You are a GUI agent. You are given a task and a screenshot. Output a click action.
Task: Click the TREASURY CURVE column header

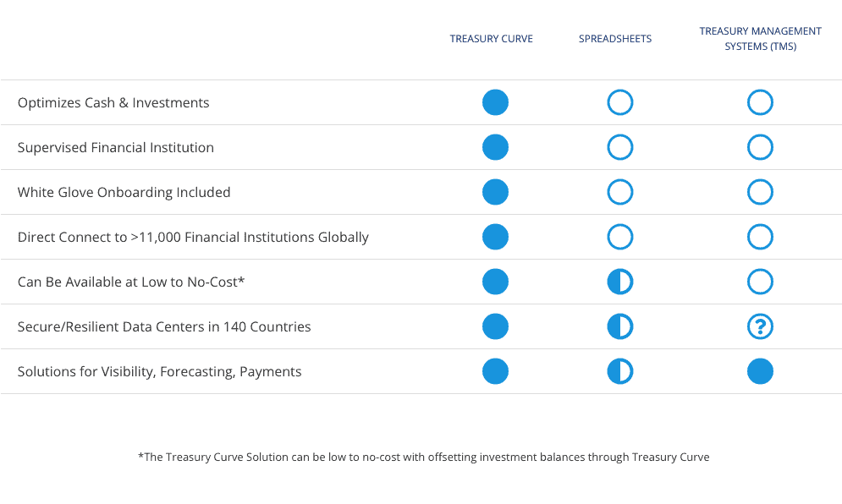tap(492, 39)
